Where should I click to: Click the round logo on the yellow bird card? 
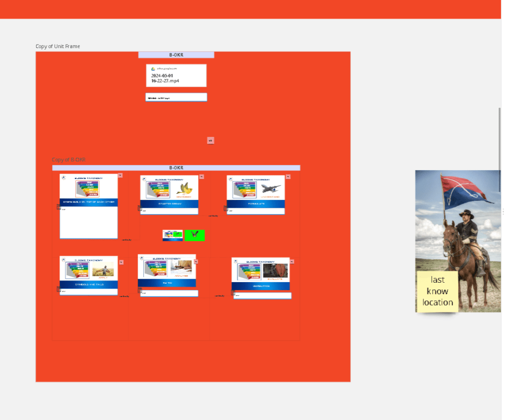tap(144, 179)
